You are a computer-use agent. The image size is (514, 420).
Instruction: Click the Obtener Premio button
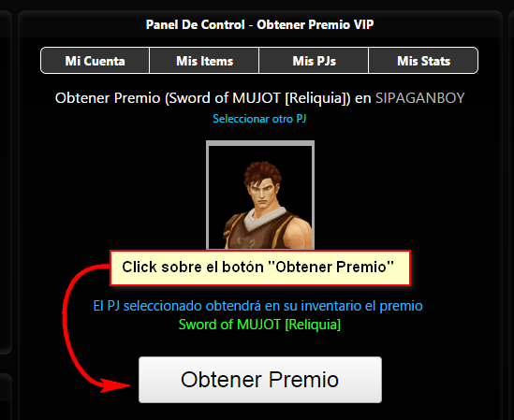(x=260, y=380)
